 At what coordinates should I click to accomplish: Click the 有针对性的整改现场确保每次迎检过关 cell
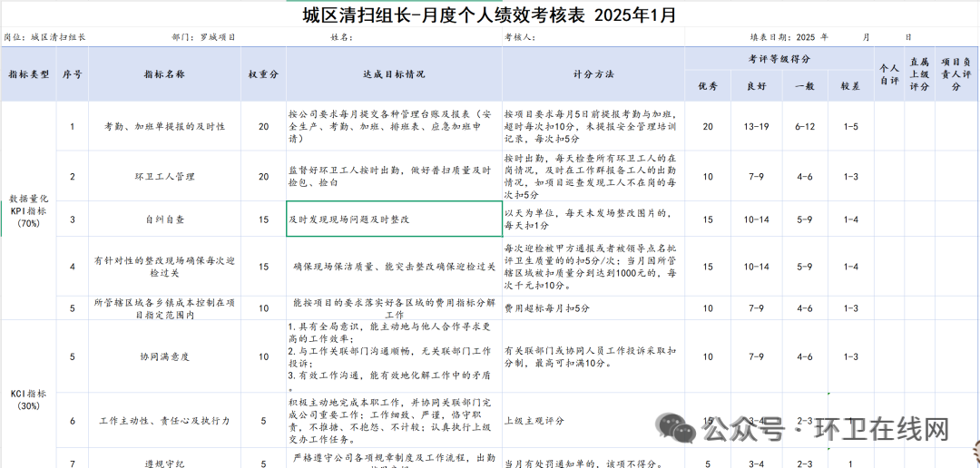tap(164, 266)
